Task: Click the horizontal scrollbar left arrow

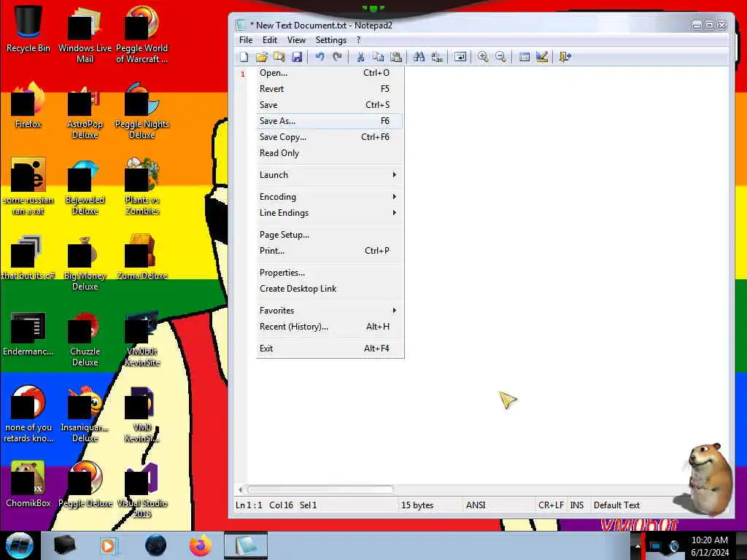Action: tap(241, 489)
